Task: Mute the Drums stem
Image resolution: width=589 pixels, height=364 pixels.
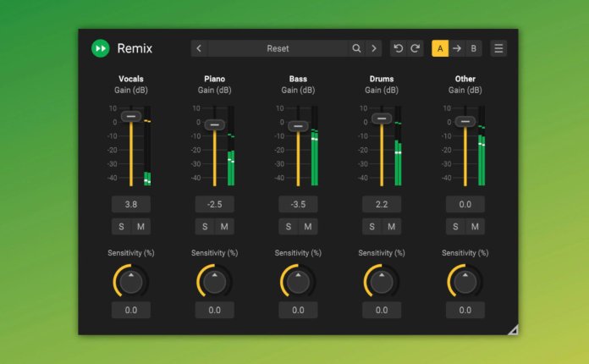Action: (x=392, y=227)
